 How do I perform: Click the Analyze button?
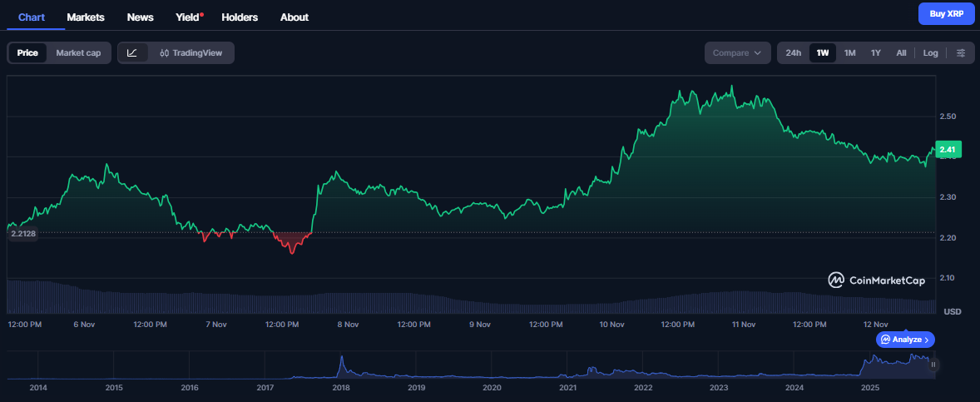pyautogui.click(x=905, y=340)
